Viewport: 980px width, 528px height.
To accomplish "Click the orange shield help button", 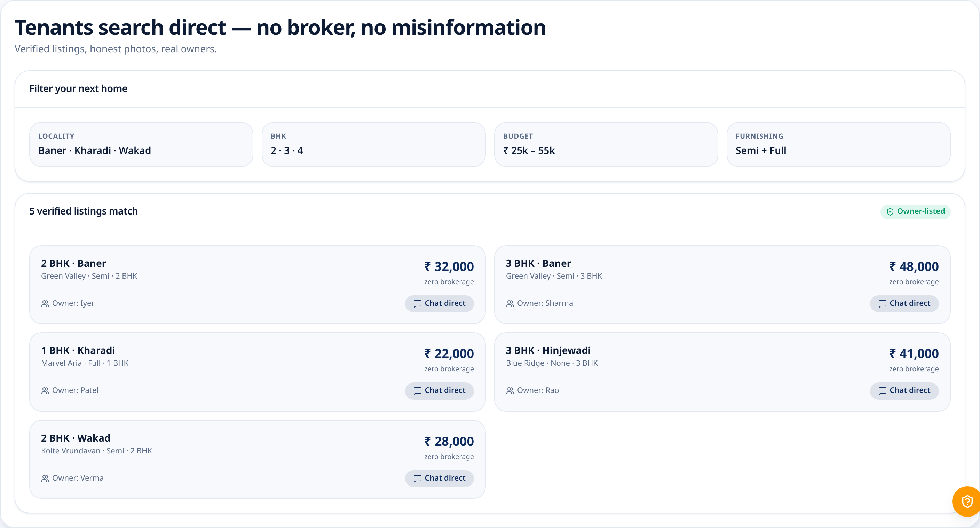I will (x=966, y=501).
